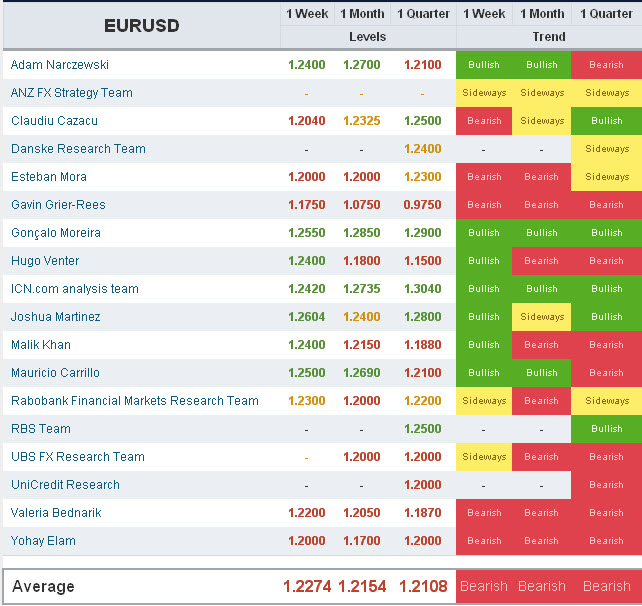Screen dimensions: 642x606
Task: Click the 1 Week header under Levels
Action: (x=307, y=14)
